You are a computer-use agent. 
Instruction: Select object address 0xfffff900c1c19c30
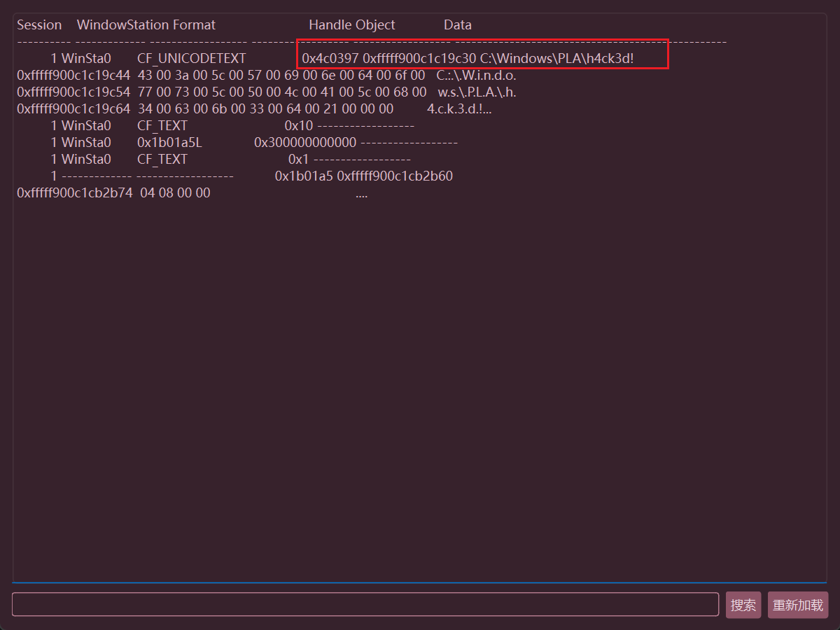(419, 59)
